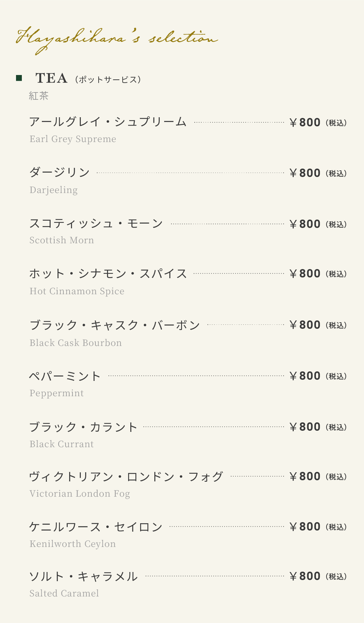364x623 pixels.
Task: Click the ¥800 price for Darjeeling
Action: coord(305,173)
